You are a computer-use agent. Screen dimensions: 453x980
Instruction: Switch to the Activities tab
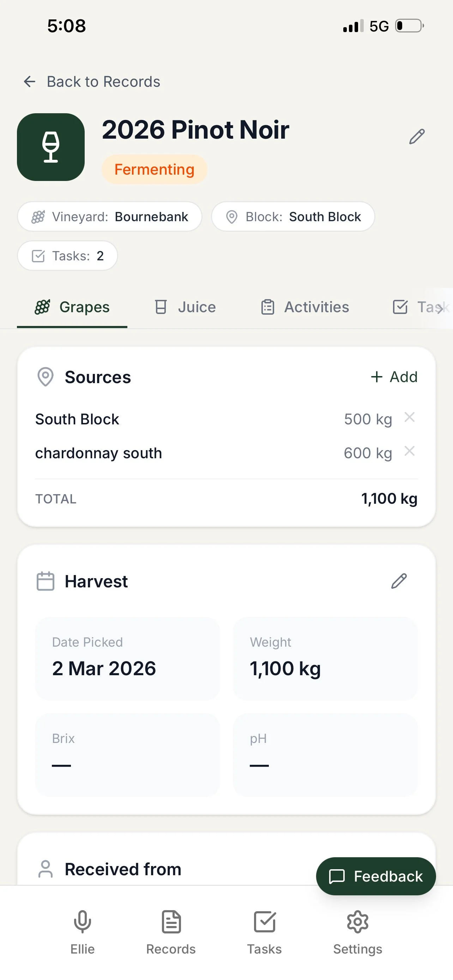click(x=305, y=307)
